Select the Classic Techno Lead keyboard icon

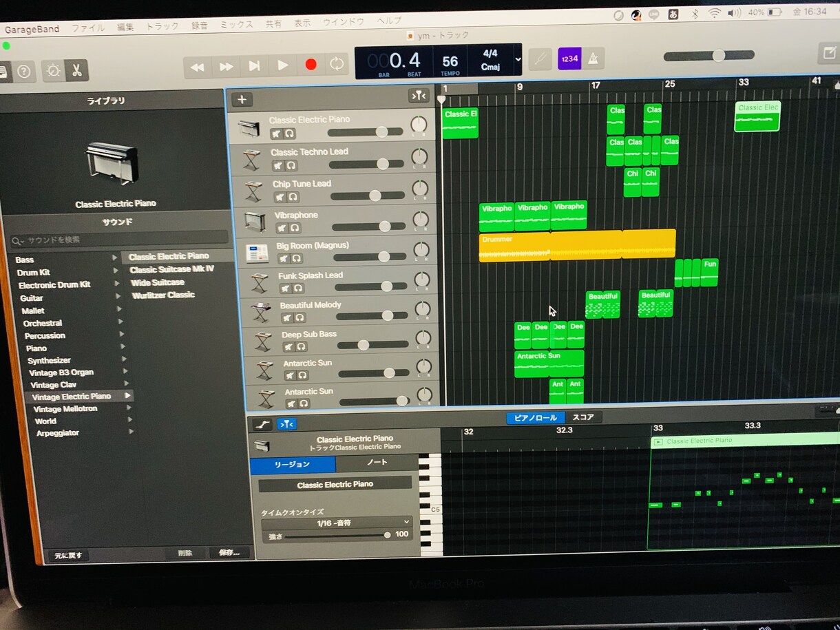[x=251, y=160]
